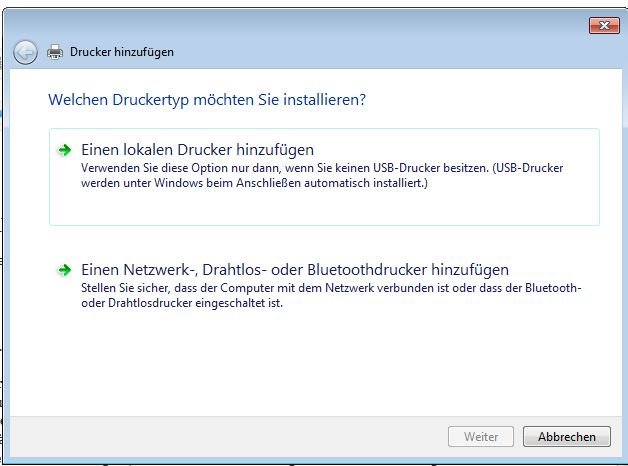Click green arrow beside network printer option
This screenshot has width=628, height=466.
(64, 270)
